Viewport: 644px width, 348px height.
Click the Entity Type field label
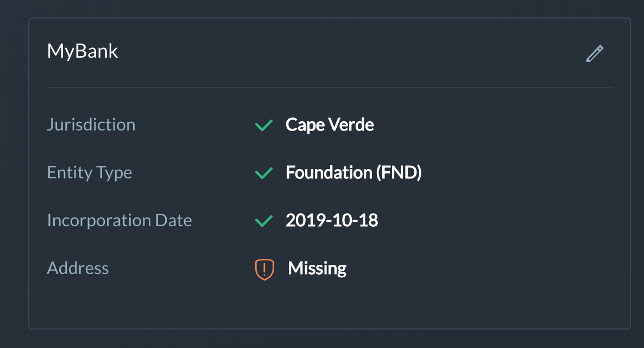click(90, 172)
